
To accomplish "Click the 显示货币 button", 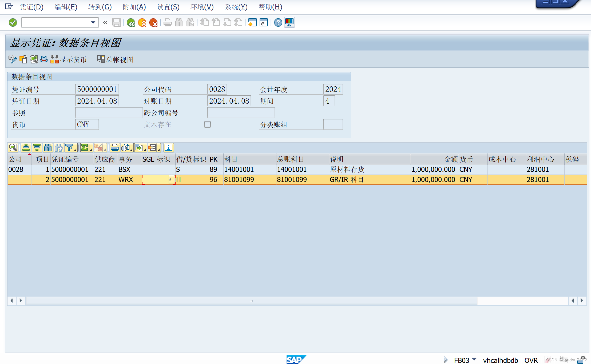I will [69, 59].
